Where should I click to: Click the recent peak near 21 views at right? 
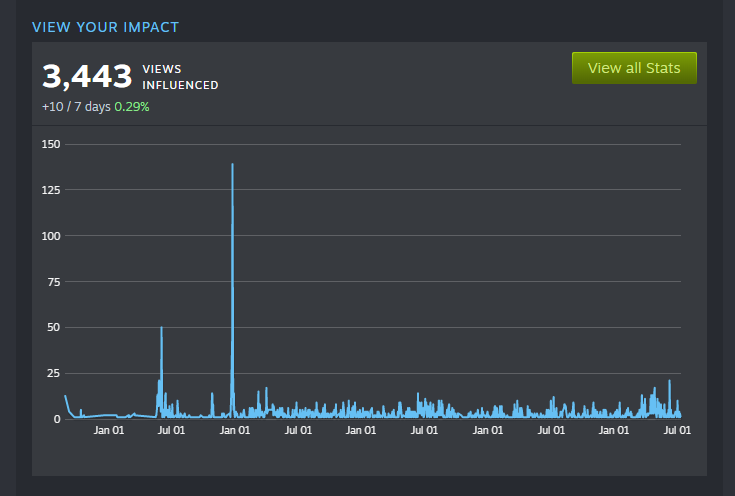coord(669,381)
